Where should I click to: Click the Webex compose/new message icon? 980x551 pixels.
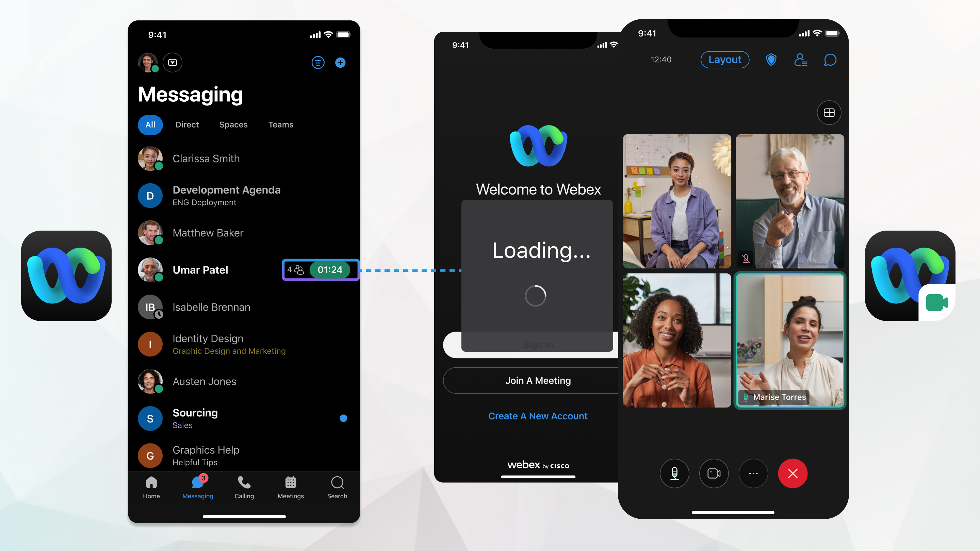341,61
